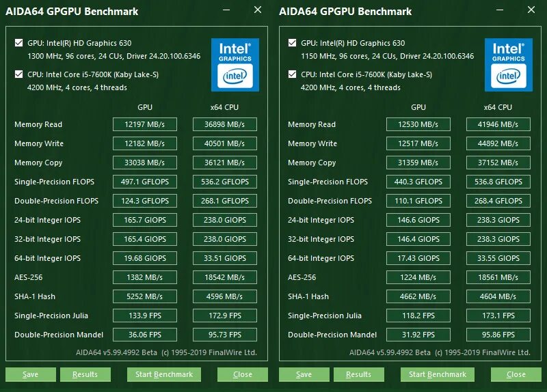Image resolution: width=547 pixels, height=392 pixels.
Task: Select the 95.73 FPS Mandel result
Action: (225, 335)
